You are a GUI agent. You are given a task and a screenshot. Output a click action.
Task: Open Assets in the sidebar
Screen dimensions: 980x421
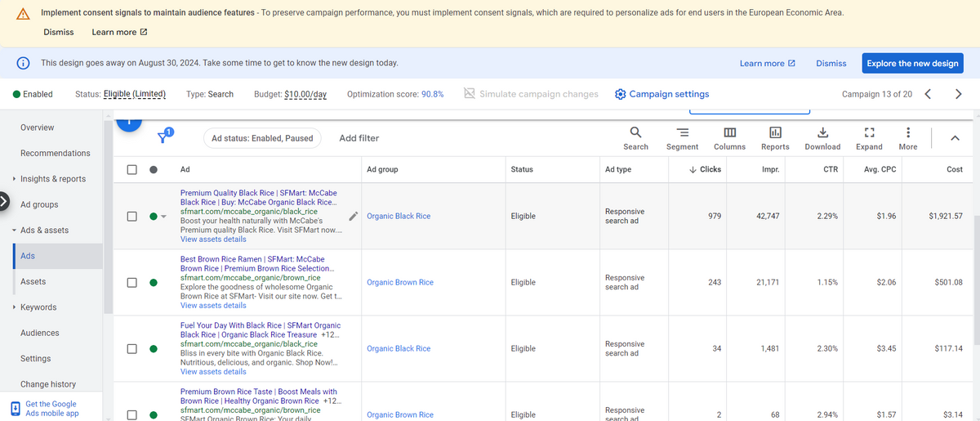click(x=33, y=282)
